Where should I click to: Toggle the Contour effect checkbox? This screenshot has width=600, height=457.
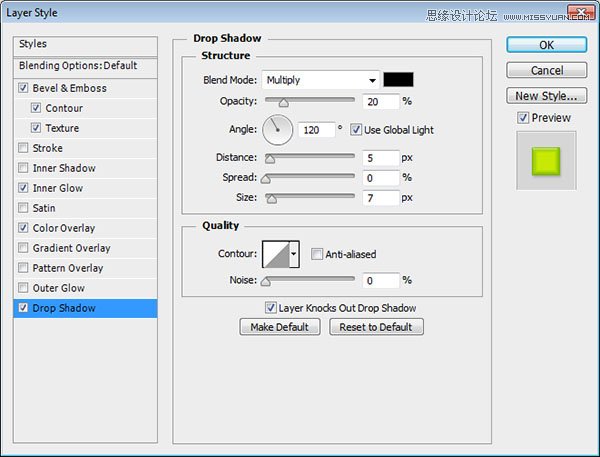click(36, 108)
